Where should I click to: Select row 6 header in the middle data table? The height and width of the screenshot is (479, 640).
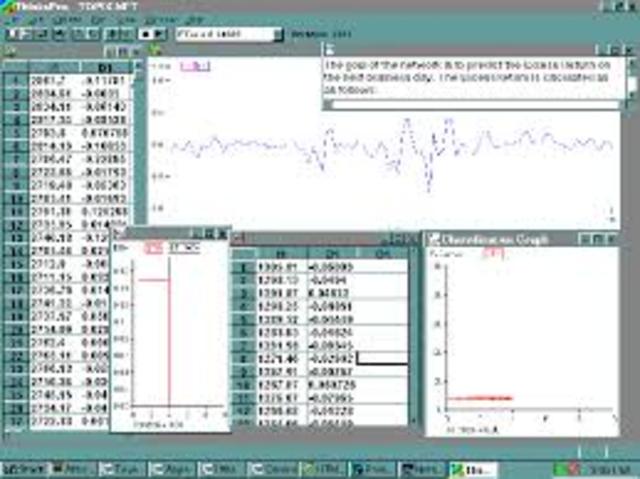tap(244, 333)
